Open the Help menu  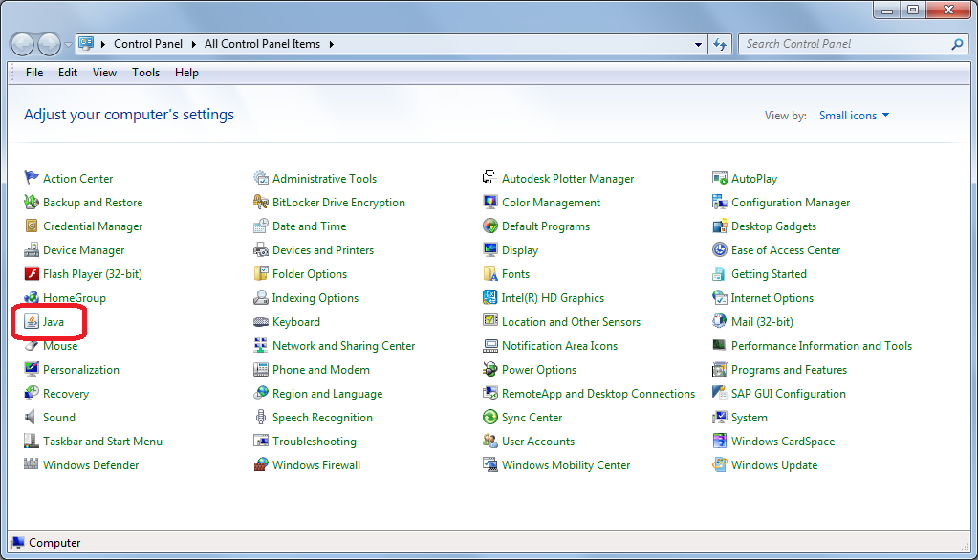click(186, 73)
